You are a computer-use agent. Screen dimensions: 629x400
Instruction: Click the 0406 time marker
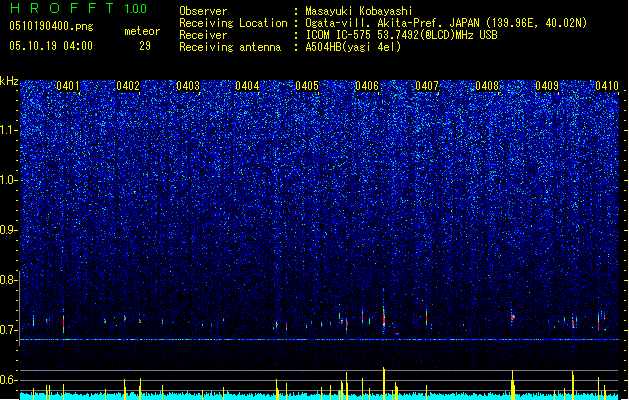click(x=367, y=86)
